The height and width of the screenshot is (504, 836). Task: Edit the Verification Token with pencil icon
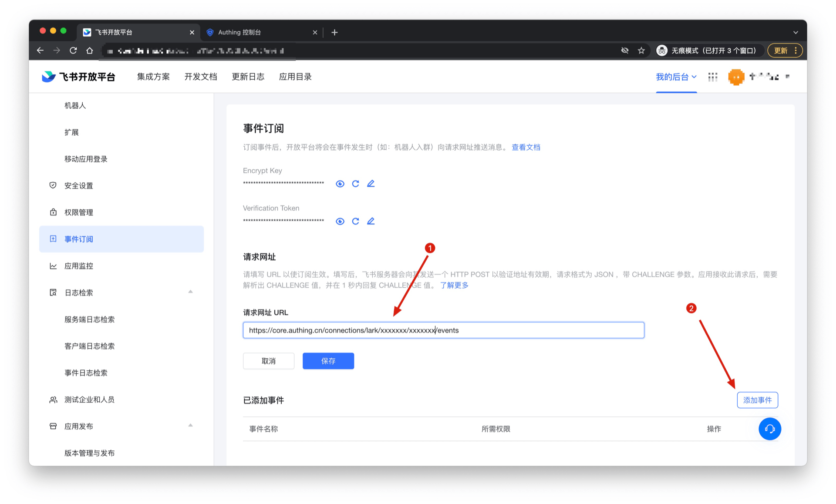point(371,221)
